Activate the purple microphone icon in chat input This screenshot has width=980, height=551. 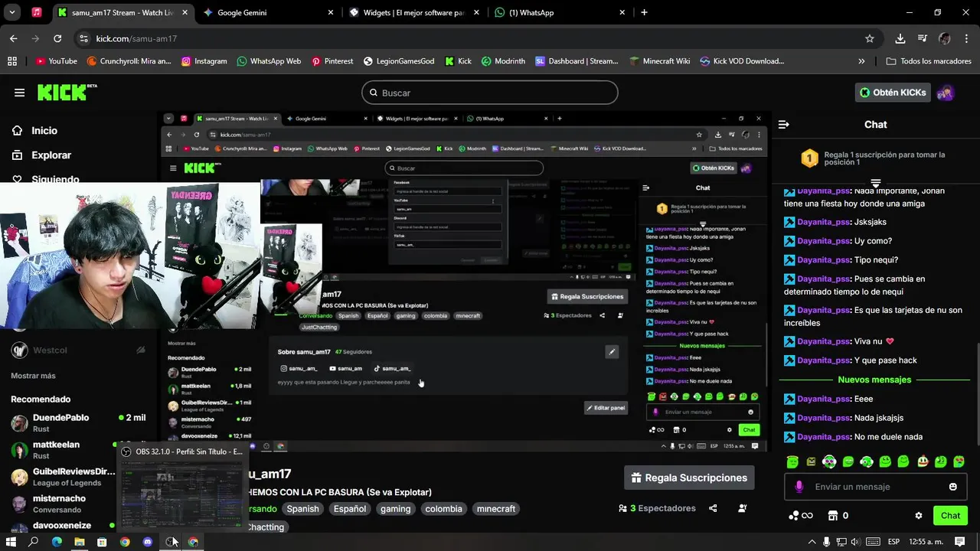coord(799,487)
